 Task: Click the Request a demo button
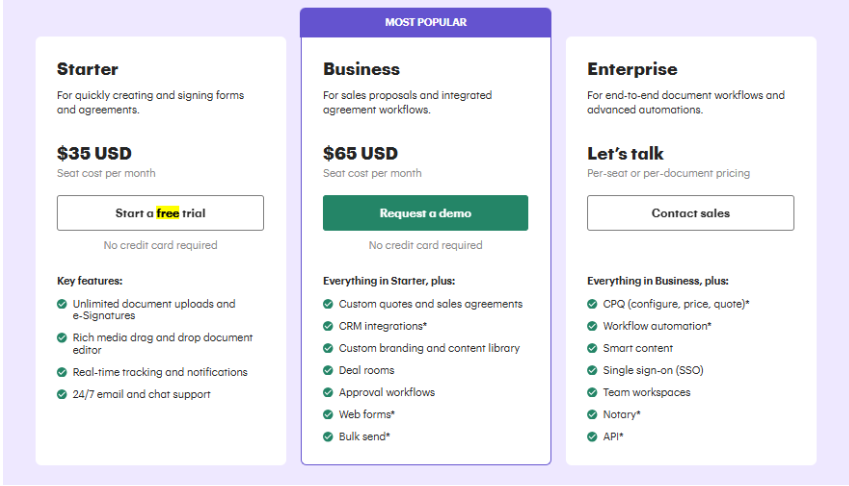tap(425, 213)
